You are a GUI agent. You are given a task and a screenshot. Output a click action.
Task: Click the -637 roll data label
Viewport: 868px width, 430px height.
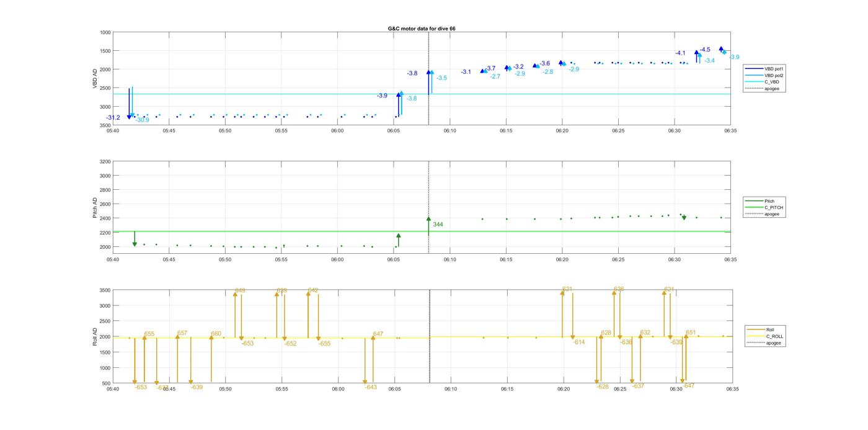point(638,386)
